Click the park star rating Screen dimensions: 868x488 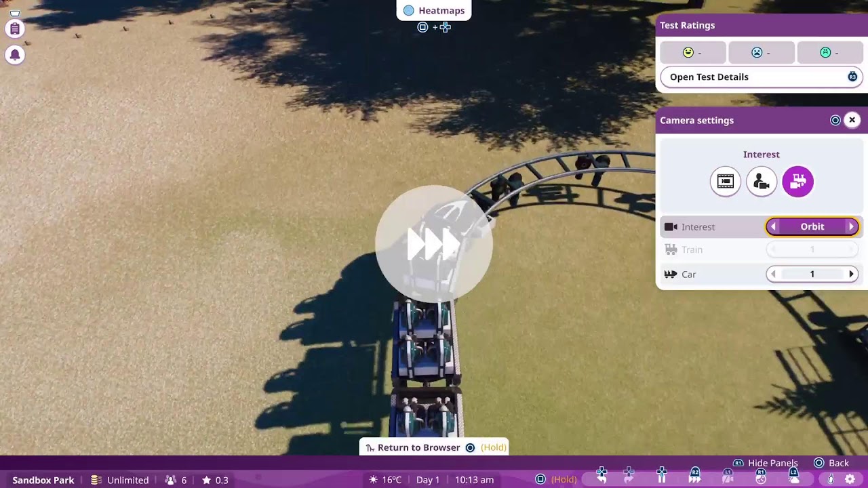tap(215, 480)
